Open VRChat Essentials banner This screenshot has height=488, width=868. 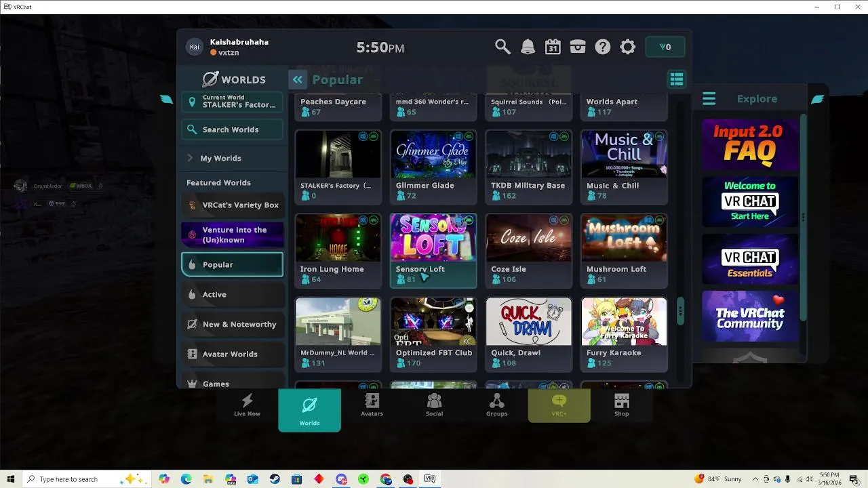click(749, 260)
